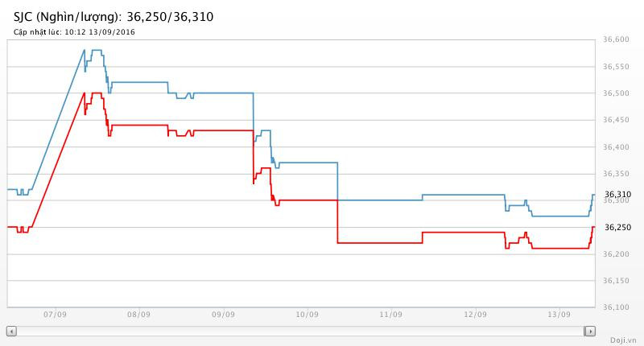Click the 'Cập nhật lúc' update timestamp

(73, 31)
